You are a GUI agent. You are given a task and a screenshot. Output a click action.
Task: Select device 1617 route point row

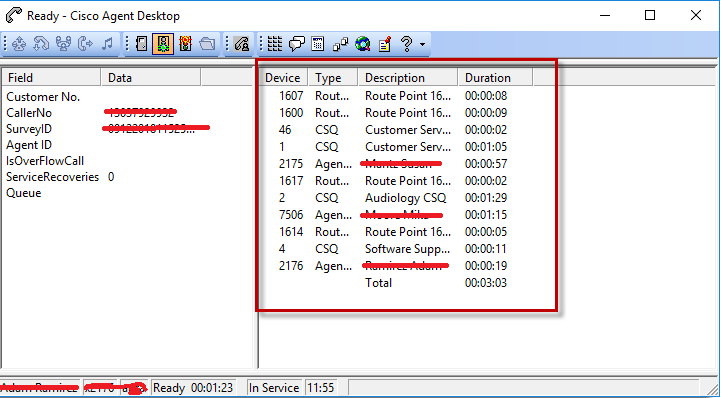(x=291, y=181)
